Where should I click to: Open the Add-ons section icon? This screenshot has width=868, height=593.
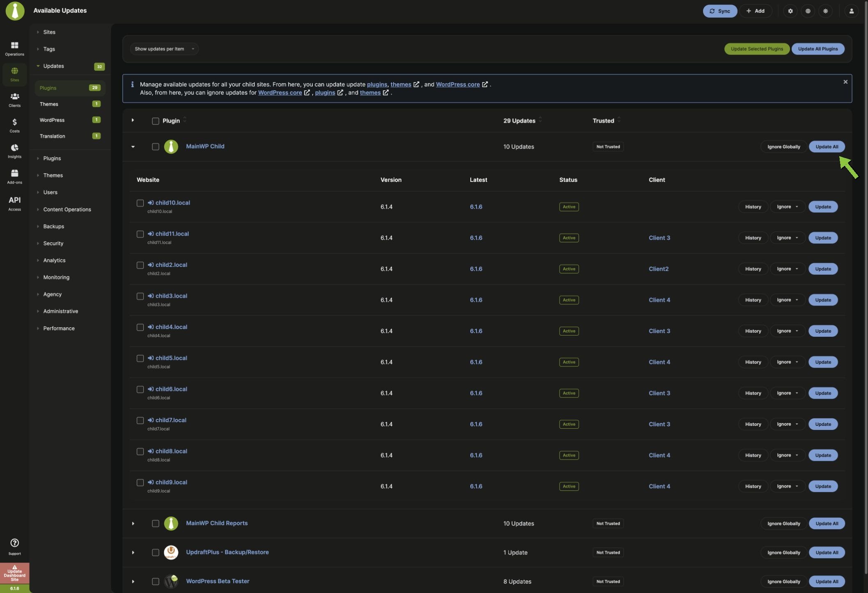pyautogui.click(x=14, y=176)
